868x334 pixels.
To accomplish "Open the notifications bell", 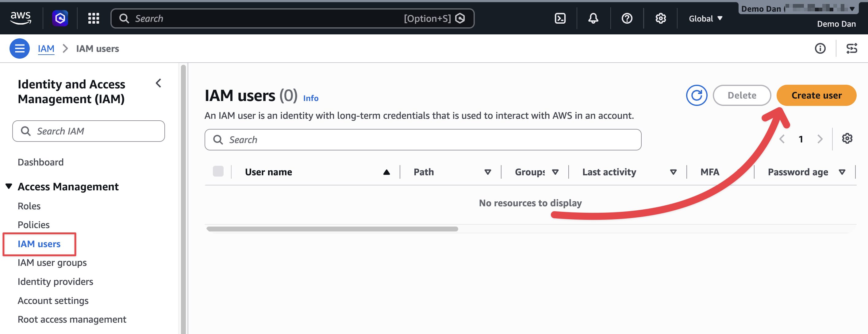I will (x=593, y=18).
